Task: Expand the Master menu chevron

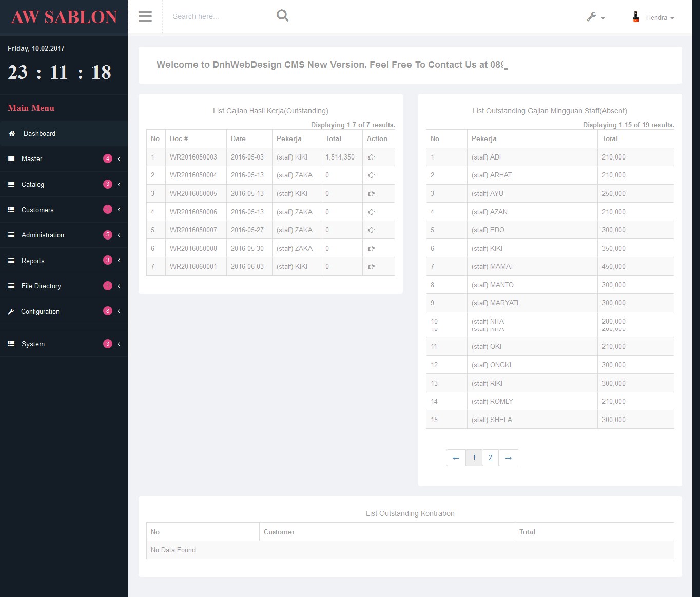Action: (x=119, y=159)
